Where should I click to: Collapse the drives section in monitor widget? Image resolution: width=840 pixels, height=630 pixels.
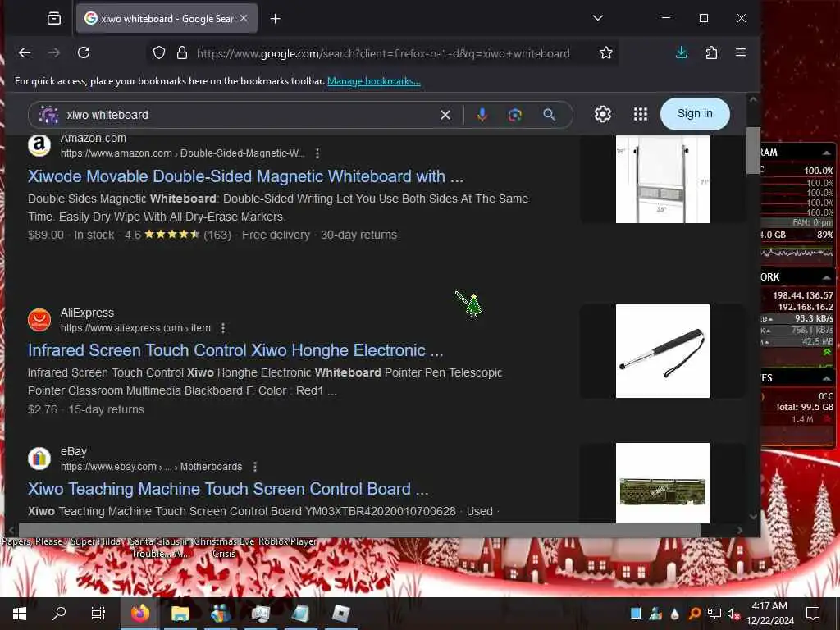point(827,378)
